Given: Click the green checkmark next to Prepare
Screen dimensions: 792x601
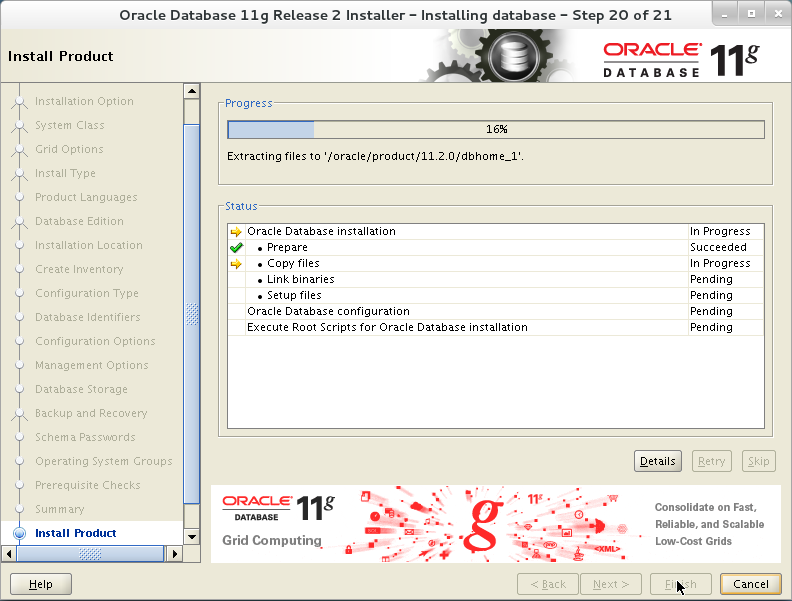Looking at the screenshot, I should [x=236, y=247].
